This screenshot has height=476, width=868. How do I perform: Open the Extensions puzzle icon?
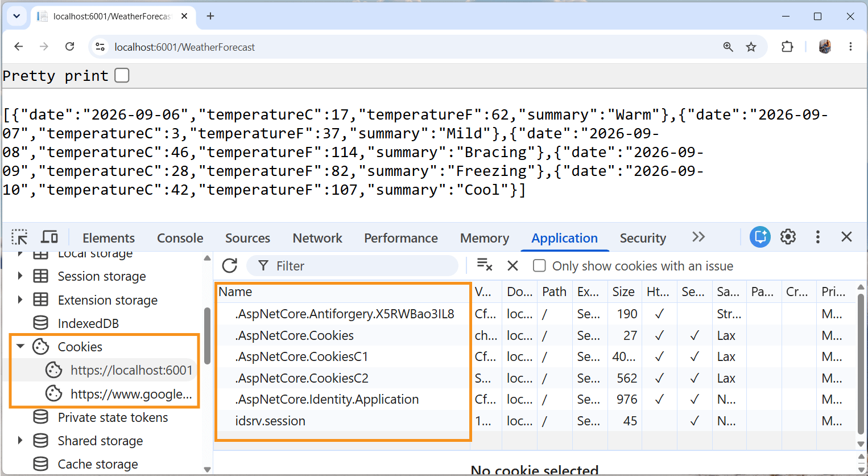[x=787, y=47]
